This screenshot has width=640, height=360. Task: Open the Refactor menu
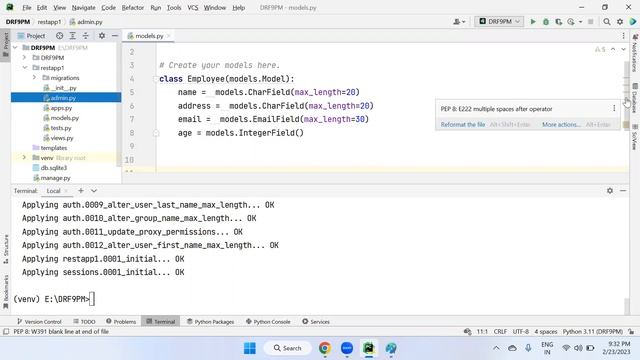tap(133, 7)
